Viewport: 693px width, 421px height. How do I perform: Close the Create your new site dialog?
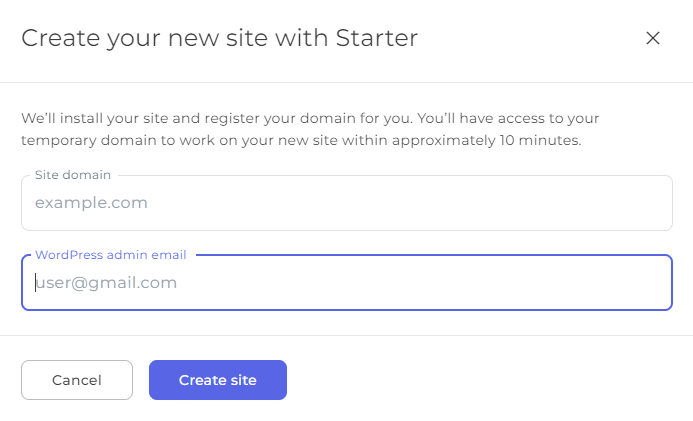pyautogui.click(x=653, y=39)
